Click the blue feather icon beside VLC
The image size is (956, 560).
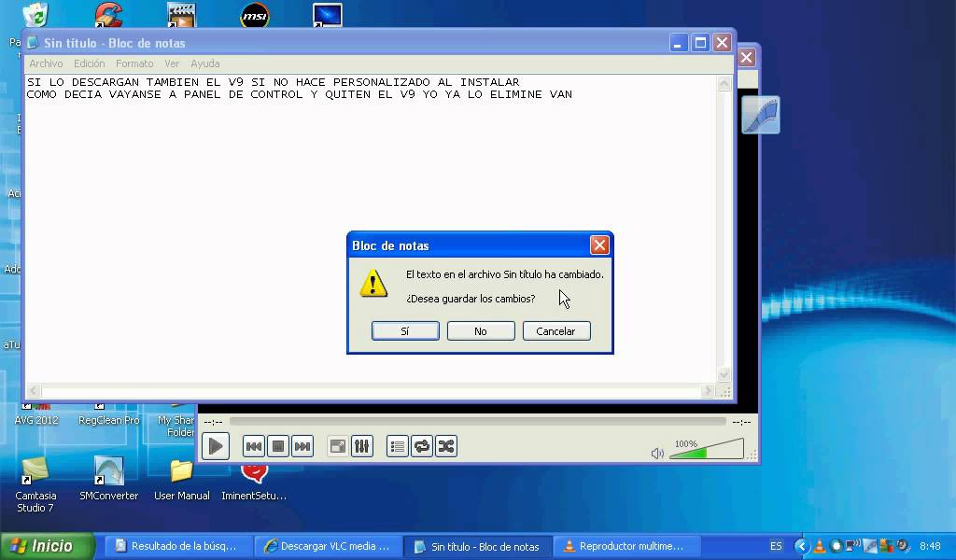pyautogui.click(x=761, y=115)
